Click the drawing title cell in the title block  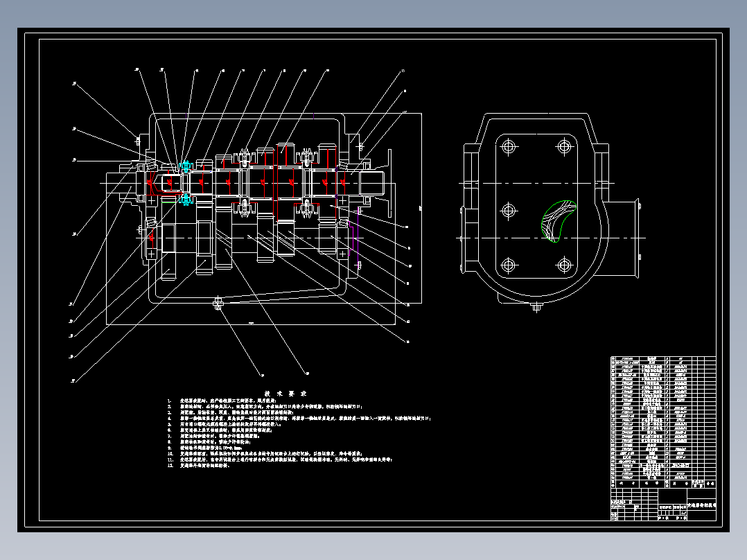[701, 505]
